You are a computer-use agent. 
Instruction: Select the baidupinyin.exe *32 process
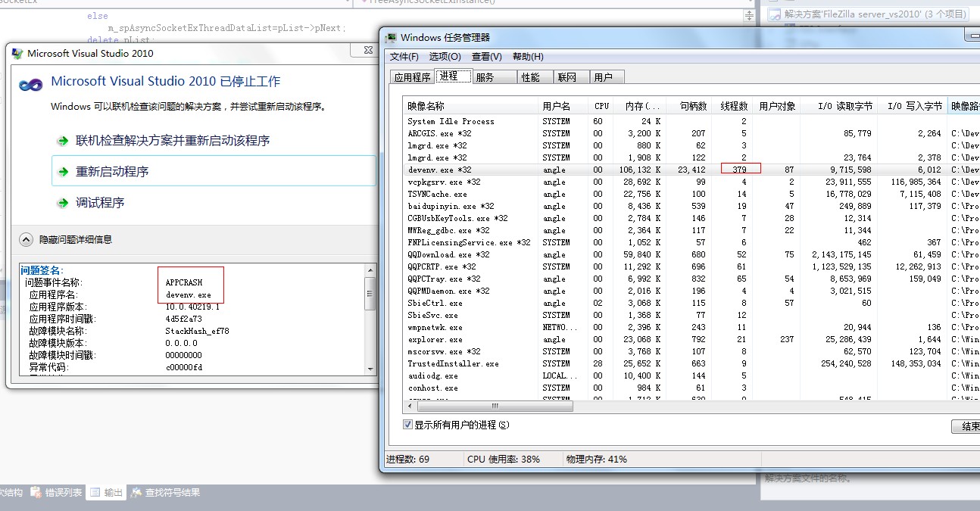pos(691,206)
